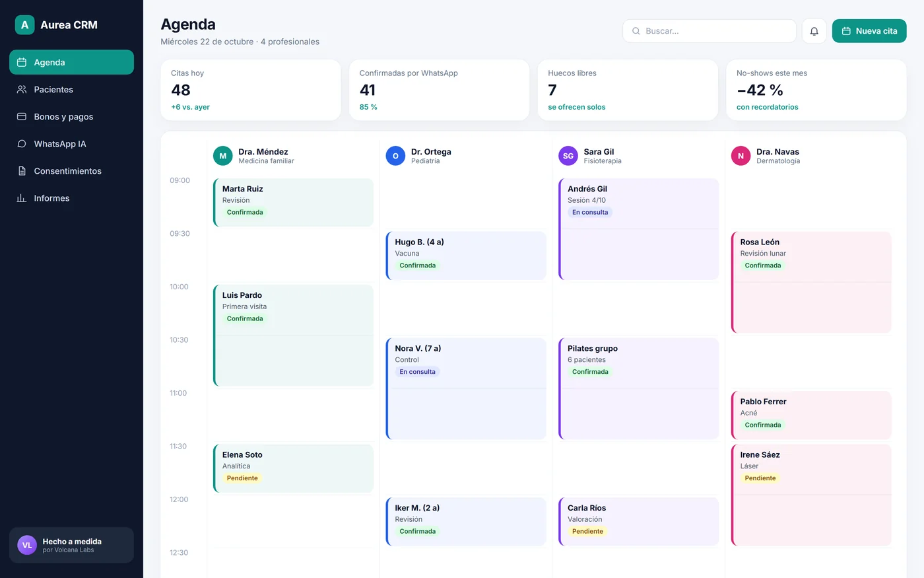Click the Consentimientos document icon
Viewport: 924px width, 578px height.
pos(22,170)
